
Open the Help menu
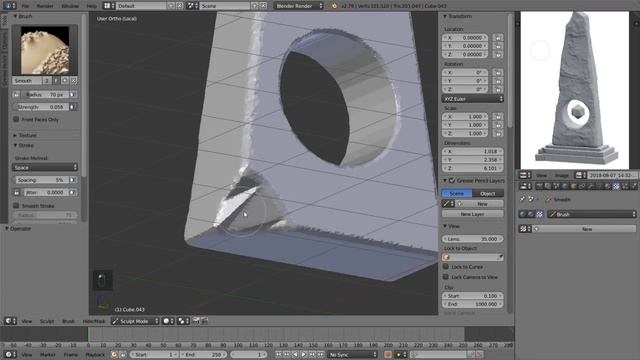[x=91, y=6]
